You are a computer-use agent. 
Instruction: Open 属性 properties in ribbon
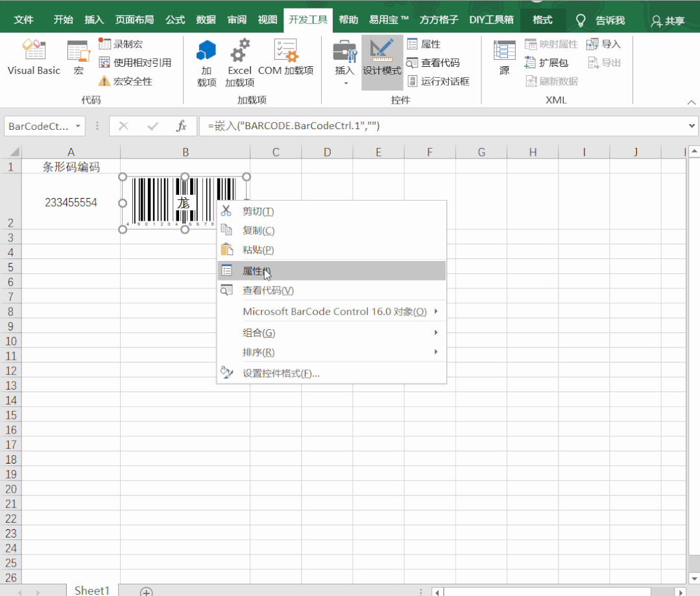click(x=424, y=43)
